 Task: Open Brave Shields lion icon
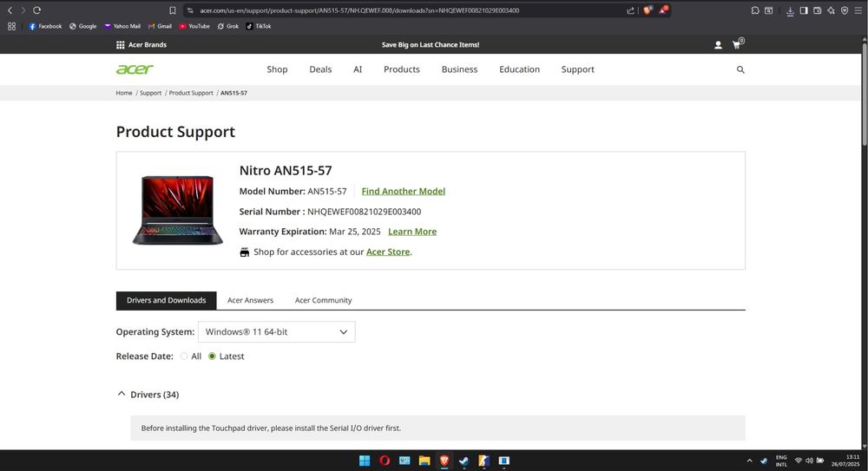648,10
